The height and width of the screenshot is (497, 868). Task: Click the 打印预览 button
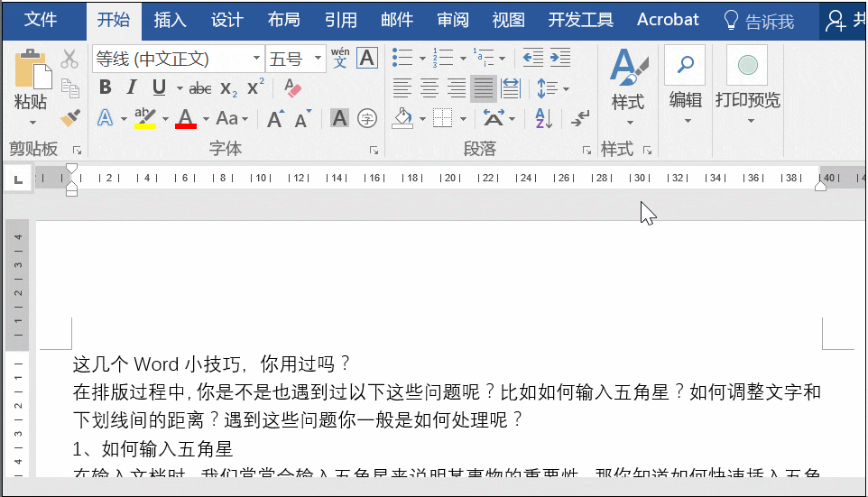coord(748,85)
